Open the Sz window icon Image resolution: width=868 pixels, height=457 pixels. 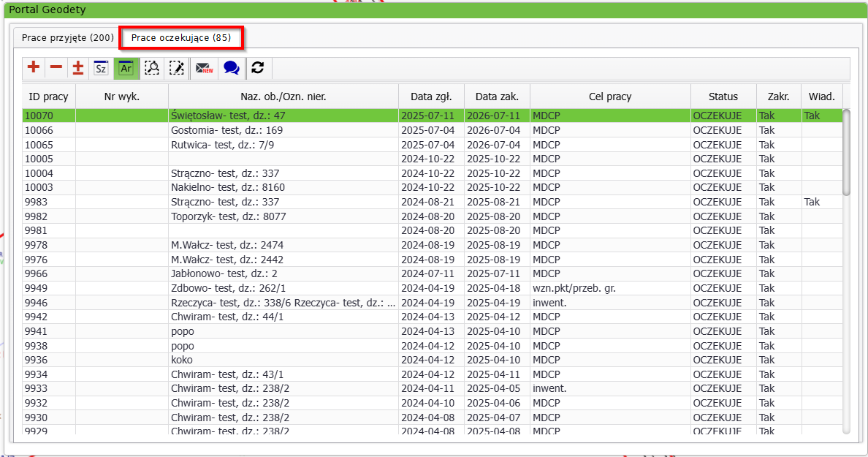pos(101,68)
